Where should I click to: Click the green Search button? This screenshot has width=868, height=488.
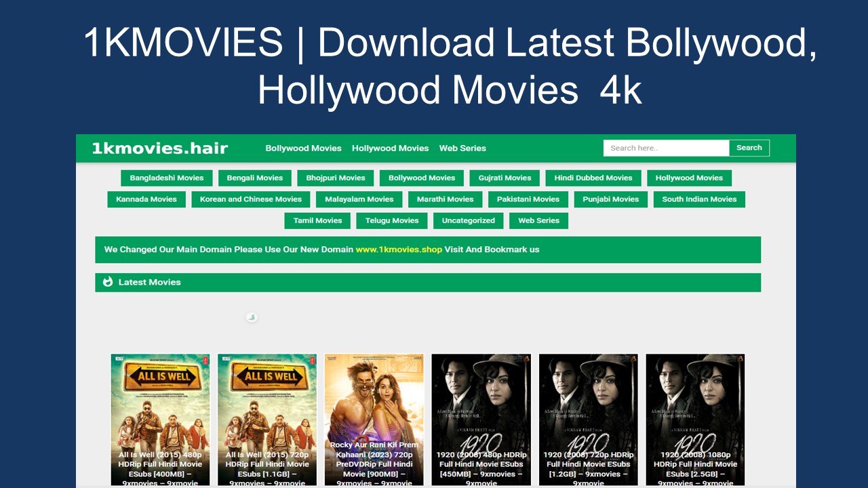click(749, 147)
